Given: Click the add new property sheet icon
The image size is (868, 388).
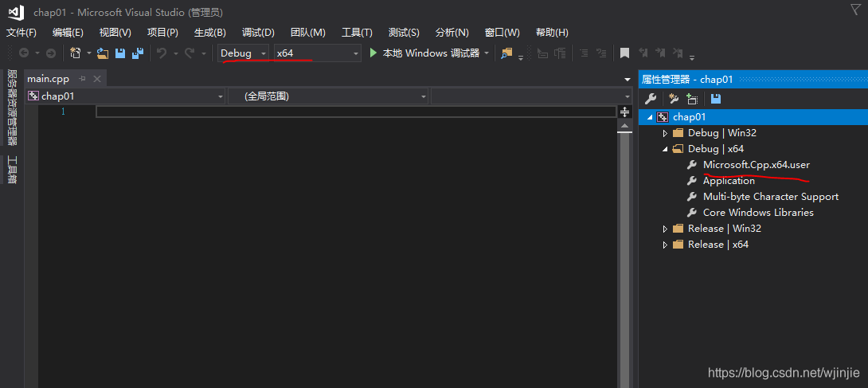Looking at the screenshot, I should pyautogui.click(x=674, y=99).
